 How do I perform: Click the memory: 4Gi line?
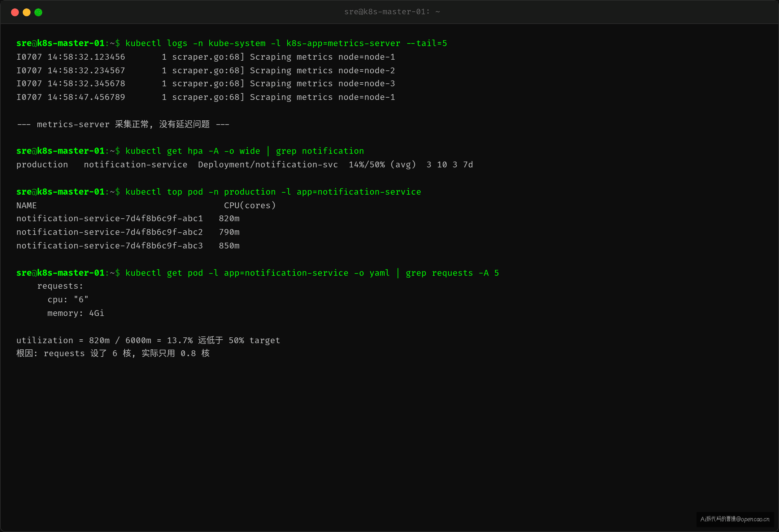click(x=76, y=313)
